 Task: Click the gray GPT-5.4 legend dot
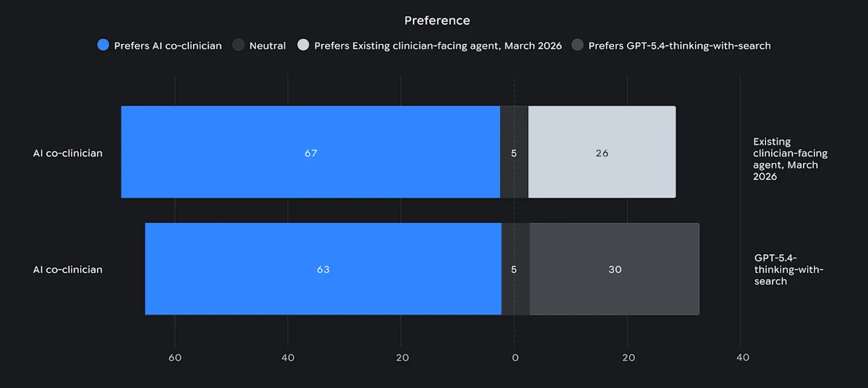point(577,46)
